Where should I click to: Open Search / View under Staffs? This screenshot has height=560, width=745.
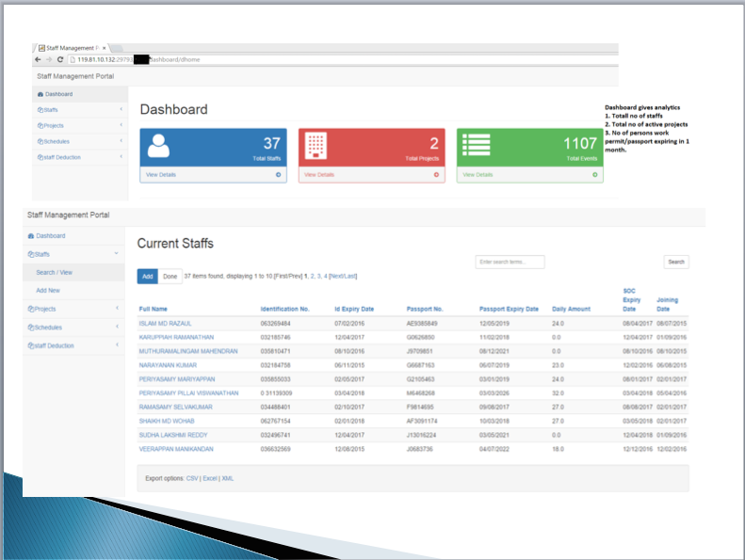pyautogui.click(x=54, y=272)
